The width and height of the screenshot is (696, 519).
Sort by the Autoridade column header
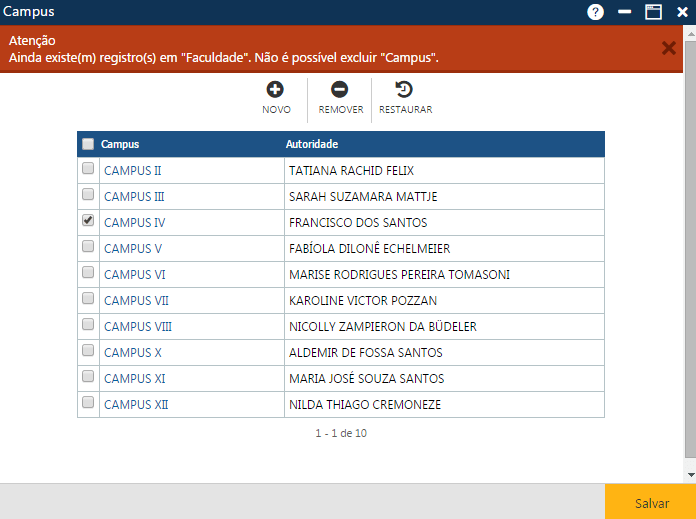[x=312, y=144]
